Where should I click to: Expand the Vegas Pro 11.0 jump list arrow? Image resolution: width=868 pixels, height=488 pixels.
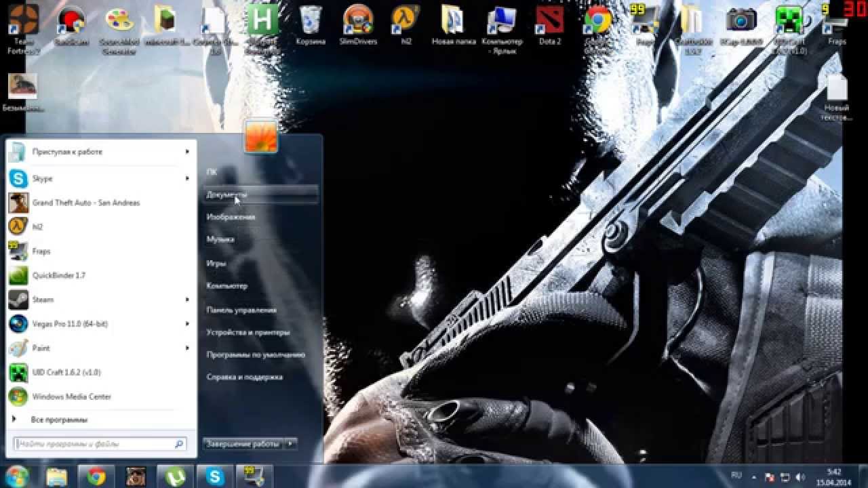pyautogui.click(x=187, y=324)
